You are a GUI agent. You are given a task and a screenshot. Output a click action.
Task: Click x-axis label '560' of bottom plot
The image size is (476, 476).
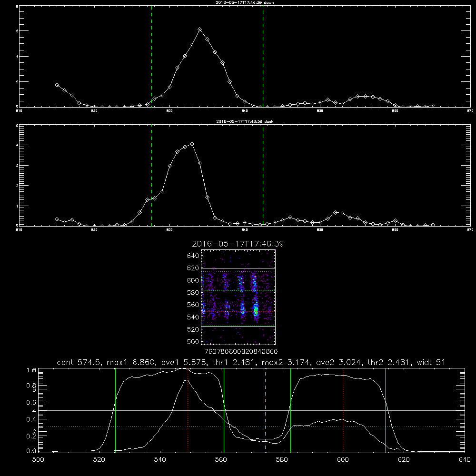click(221, 460)
